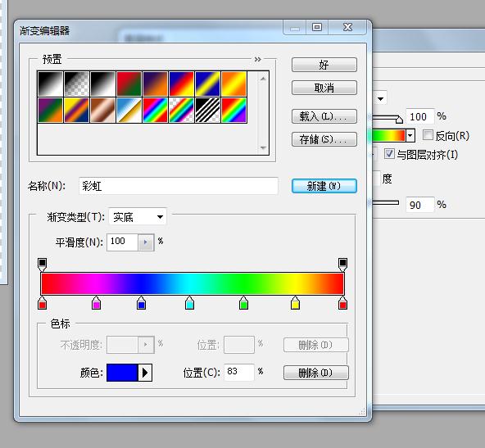The height and width of the screenshot is (448, 485).
Task: Select the chrome gradient preset
Action: click(129, 110)
